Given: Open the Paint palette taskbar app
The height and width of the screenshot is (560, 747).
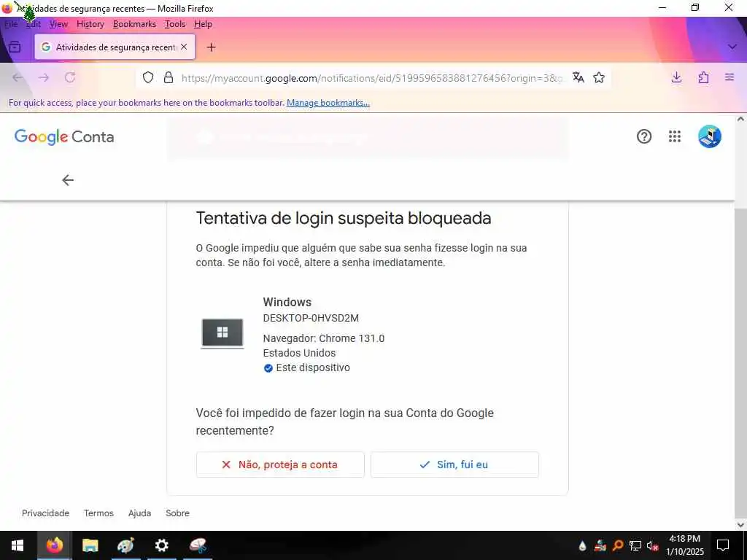Looking at the screenshot, I should (125, 545).
